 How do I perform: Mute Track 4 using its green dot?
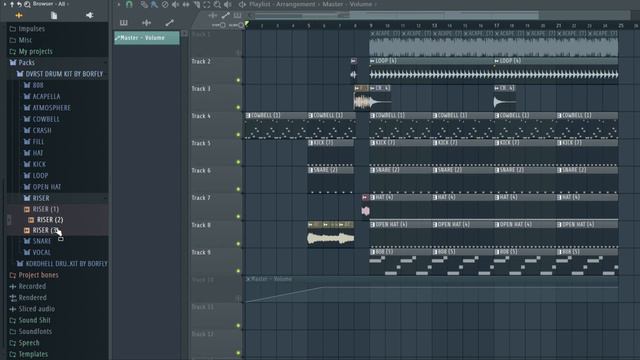coord(238,134)
